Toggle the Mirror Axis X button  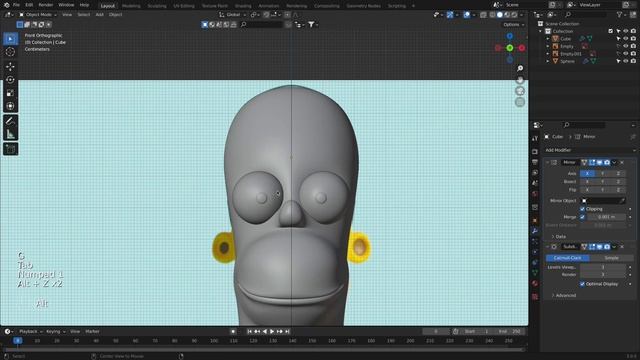(587, 173)
